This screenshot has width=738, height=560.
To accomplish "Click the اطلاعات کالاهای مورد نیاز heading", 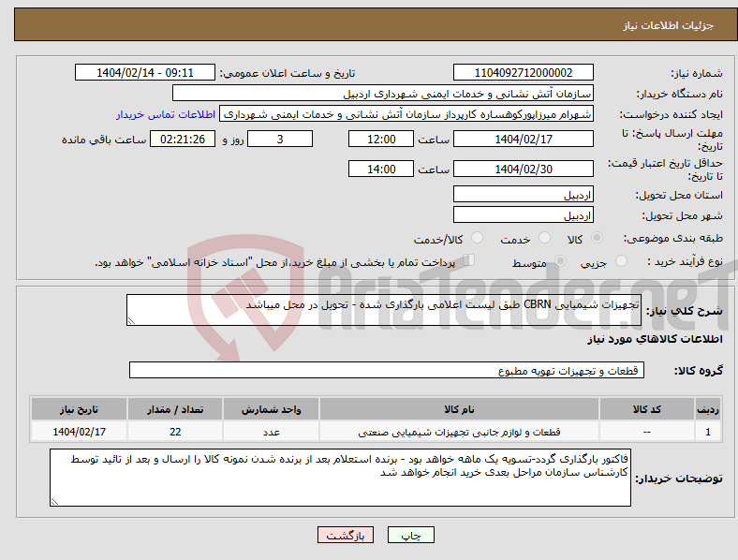I will [655, 339].
